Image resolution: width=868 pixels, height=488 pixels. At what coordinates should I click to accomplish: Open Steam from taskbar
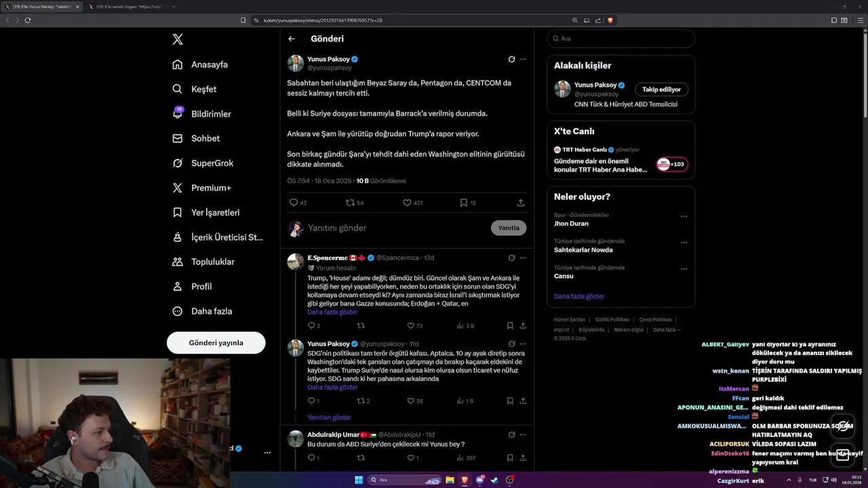(494, 480)
